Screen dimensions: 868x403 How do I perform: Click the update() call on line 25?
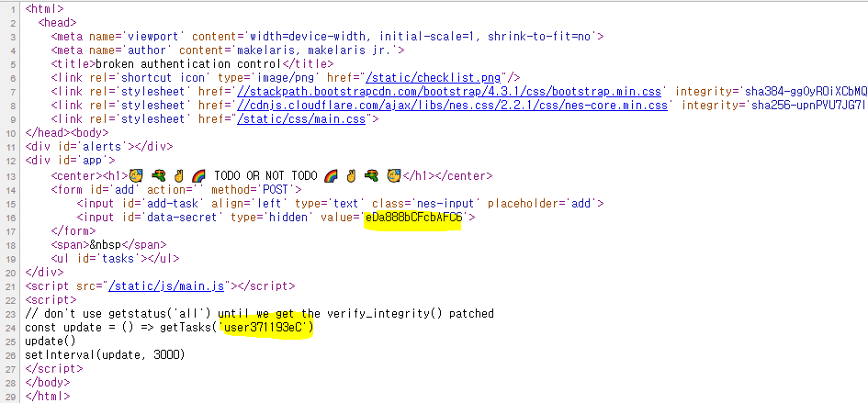coord(51,341)
